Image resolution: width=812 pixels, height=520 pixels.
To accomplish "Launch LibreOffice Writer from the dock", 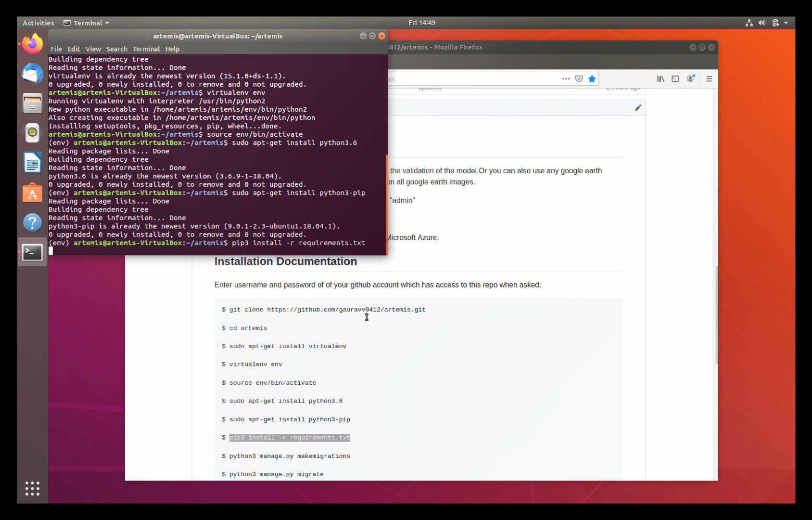I will (x=32, y=163).
